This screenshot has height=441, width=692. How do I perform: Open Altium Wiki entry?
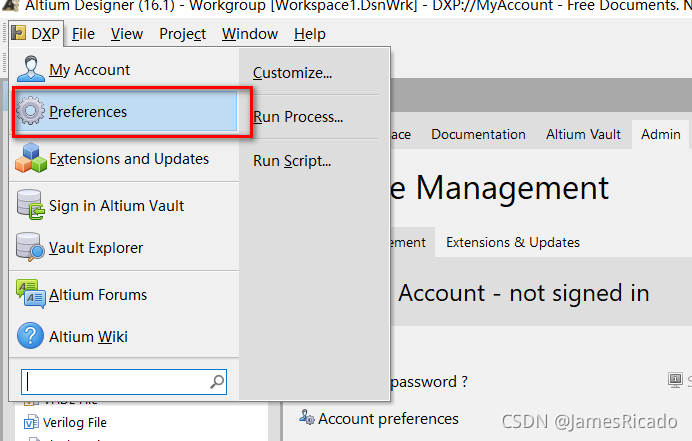tap(124, 336)
